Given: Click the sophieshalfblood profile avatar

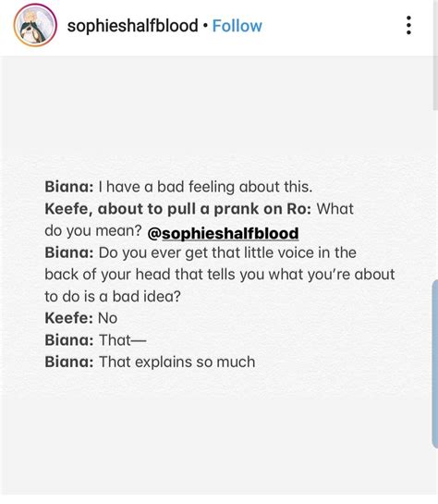Looking at the screenshot, I should click(35, 25).
